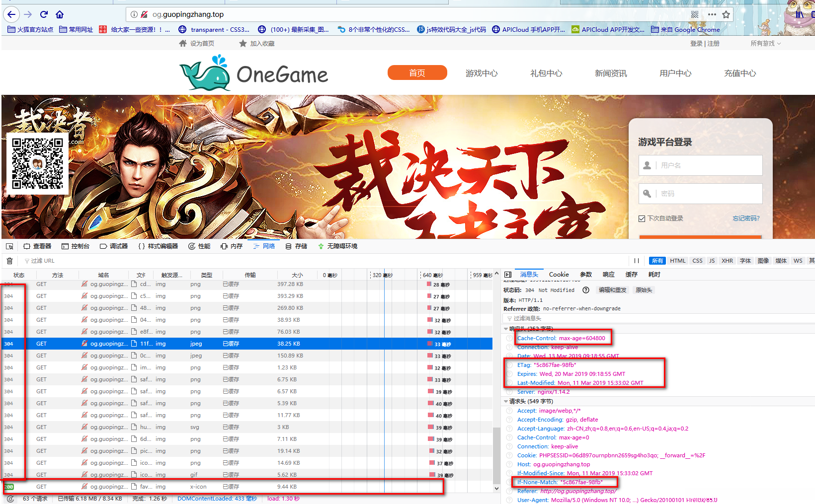Activate the element picker icon in DevTools

(x=9, y=246)
